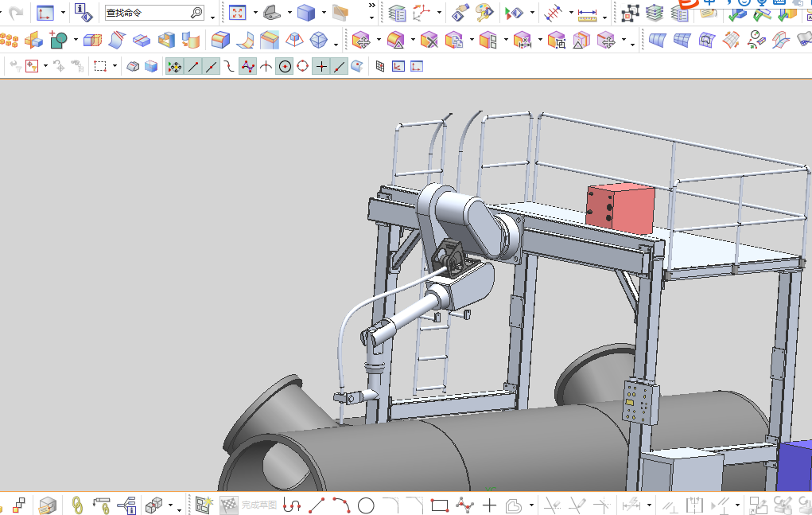This screenshot has height=515, width=812.
Task: Click the draft pyramid icon
Action: (295, 39)
